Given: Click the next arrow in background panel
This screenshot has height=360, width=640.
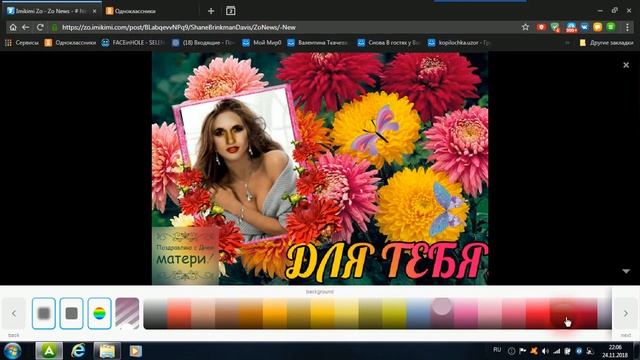Looking at the screenshot, I should pos(626,313).
